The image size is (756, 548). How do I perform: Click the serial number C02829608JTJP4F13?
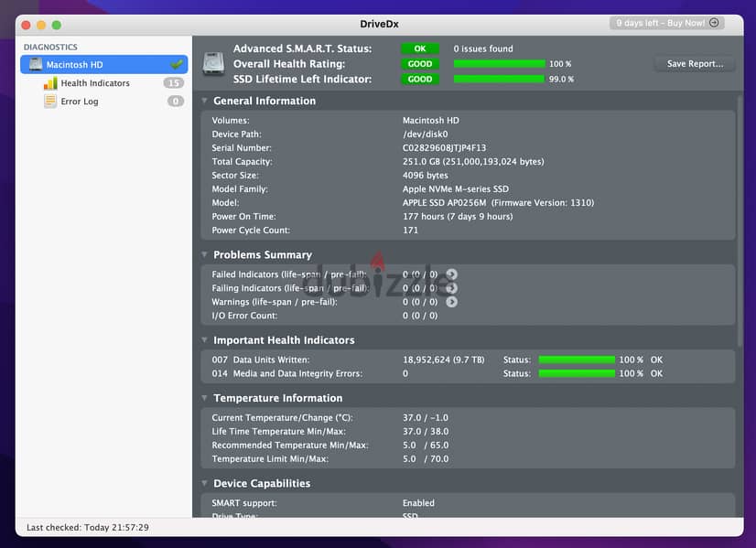(444, 148)
